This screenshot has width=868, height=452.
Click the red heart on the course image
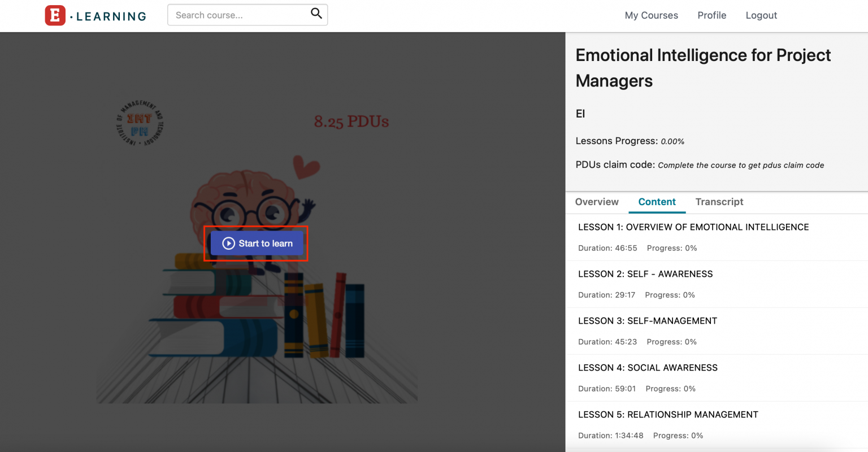(x=306, y=167)
